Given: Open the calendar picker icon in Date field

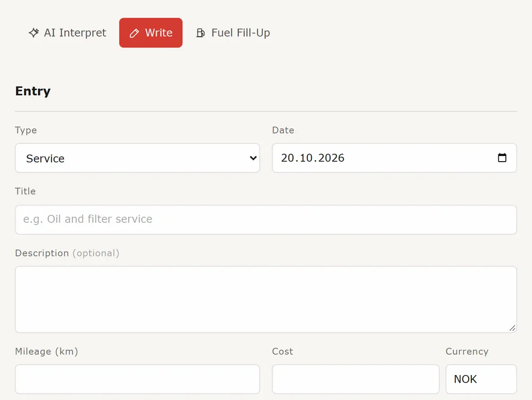Looking at the screenshot, I should (x=502, y=158).
